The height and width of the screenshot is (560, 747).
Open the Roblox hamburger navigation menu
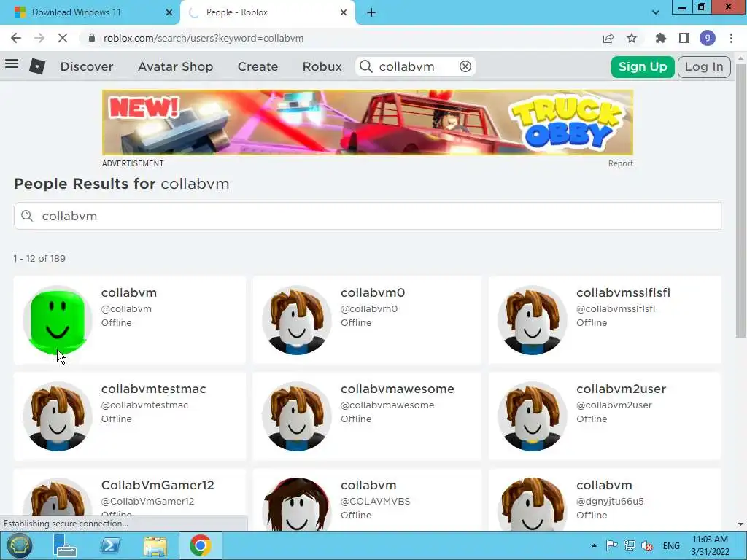12,64
